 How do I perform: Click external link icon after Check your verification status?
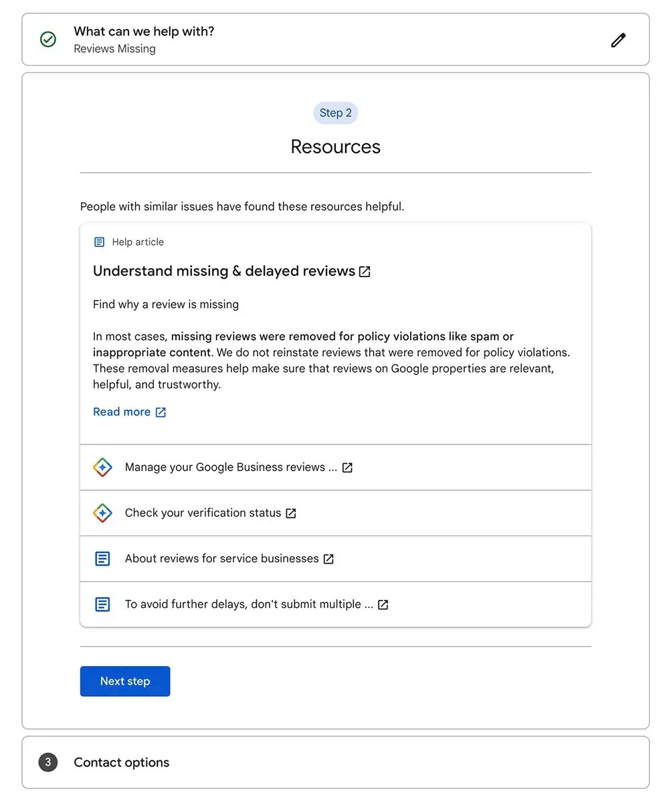click(x=291, y=513)
